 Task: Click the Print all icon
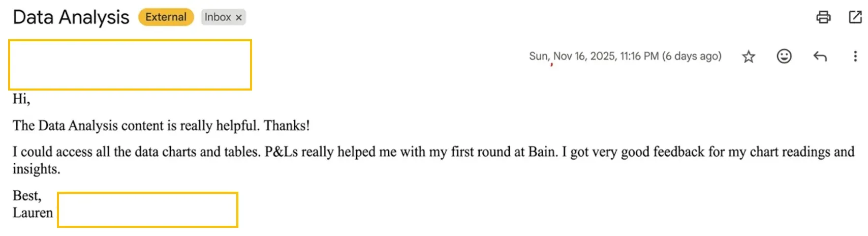823,17
